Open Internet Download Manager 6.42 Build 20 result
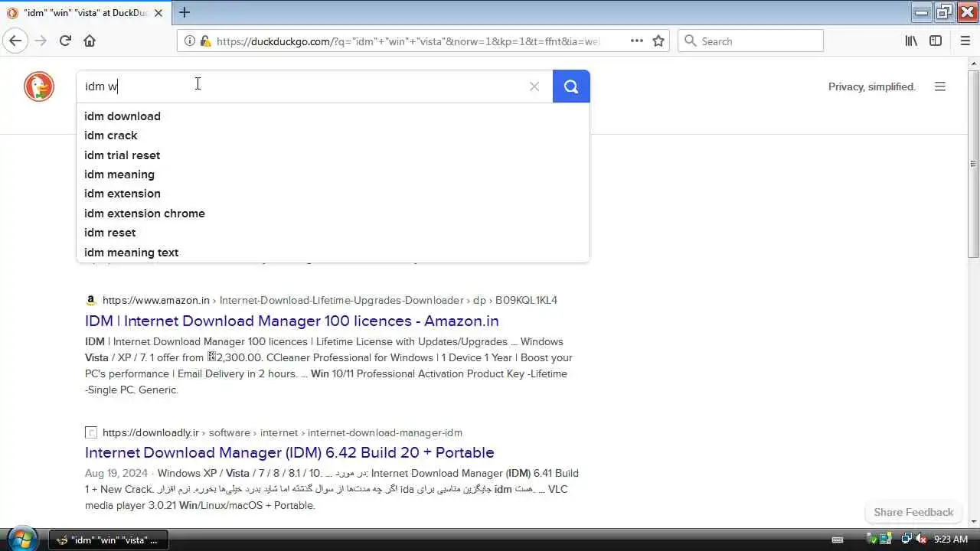 point(289,452)
